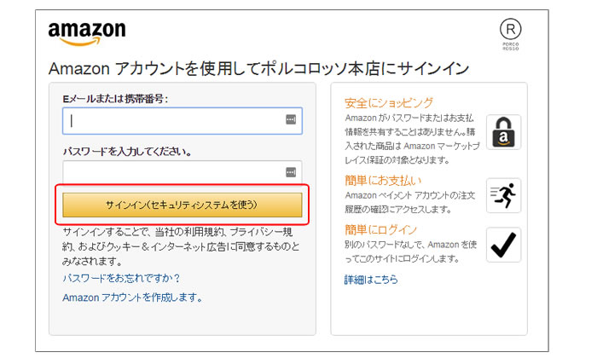Focus the パスワード input field
This screenshot has height=364, width=597.
[x=175, y=172]
